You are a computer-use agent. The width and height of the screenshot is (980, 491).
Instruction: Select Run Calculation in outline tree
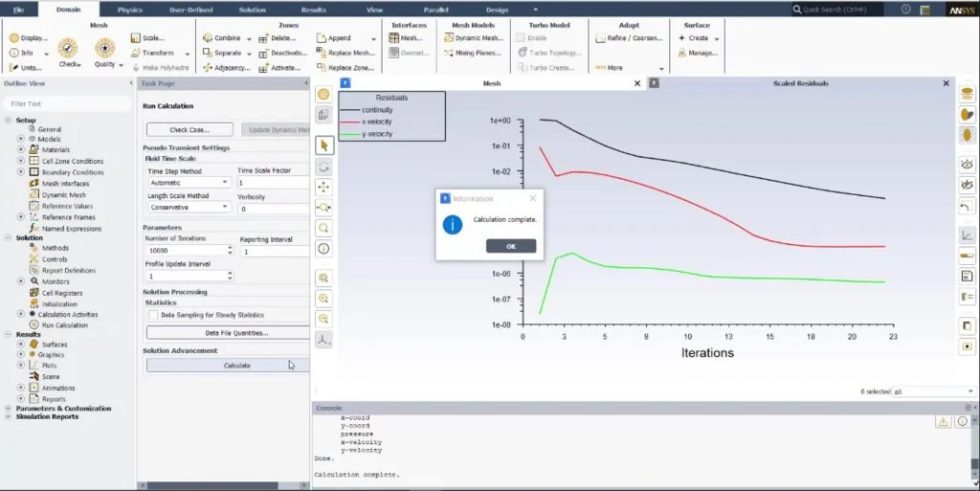click(x=65, y=325)
